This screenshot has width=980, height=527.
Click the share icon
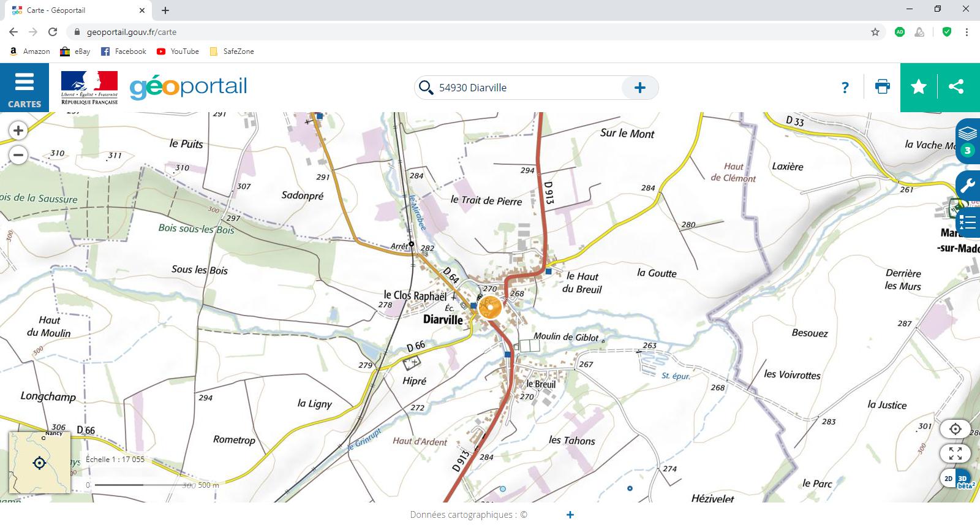956,87
